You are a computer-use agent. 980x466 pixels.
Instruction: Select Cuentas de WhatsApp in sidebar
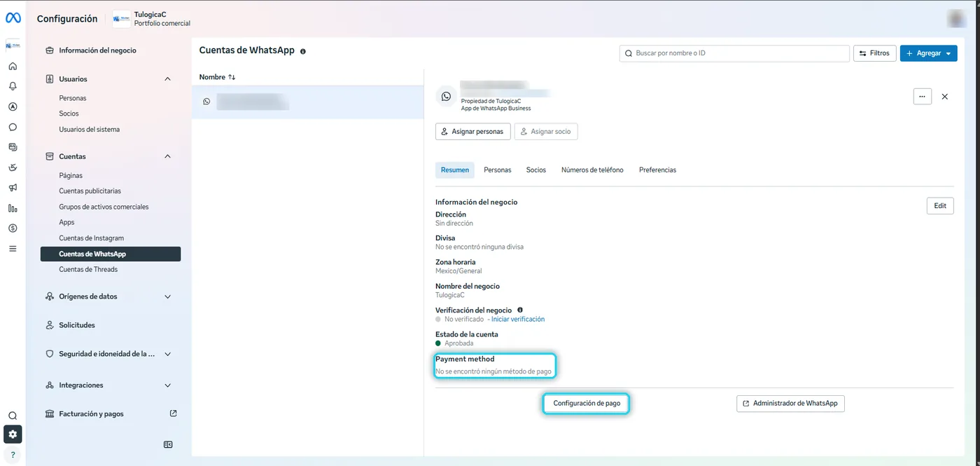click(x=111, y=254)
